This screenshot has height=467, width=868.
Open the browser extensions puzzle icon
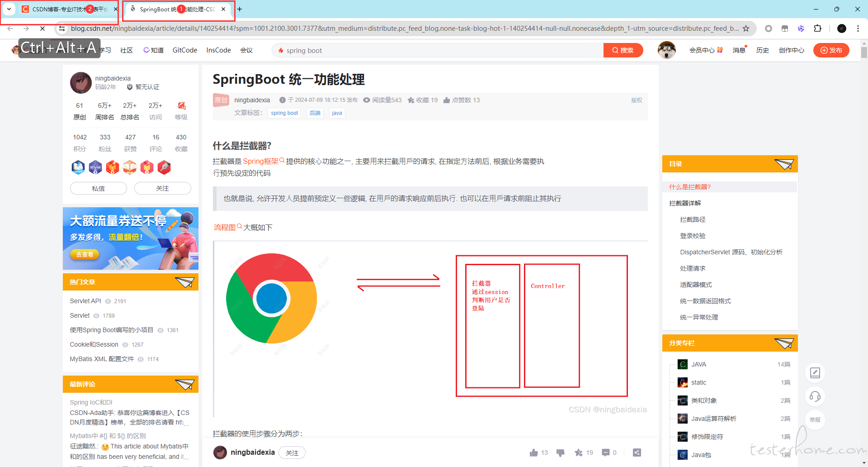[817, 29]
